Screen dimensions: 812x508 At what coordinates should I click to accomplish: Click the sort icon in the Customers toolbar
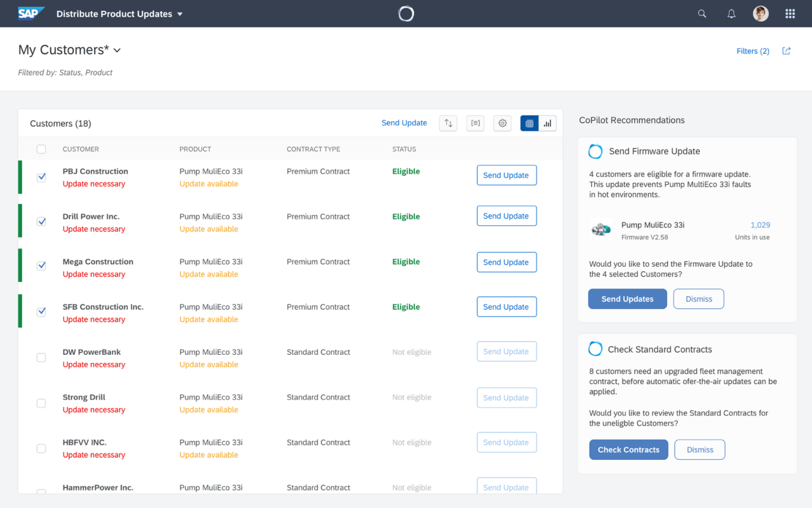[448, 123]
